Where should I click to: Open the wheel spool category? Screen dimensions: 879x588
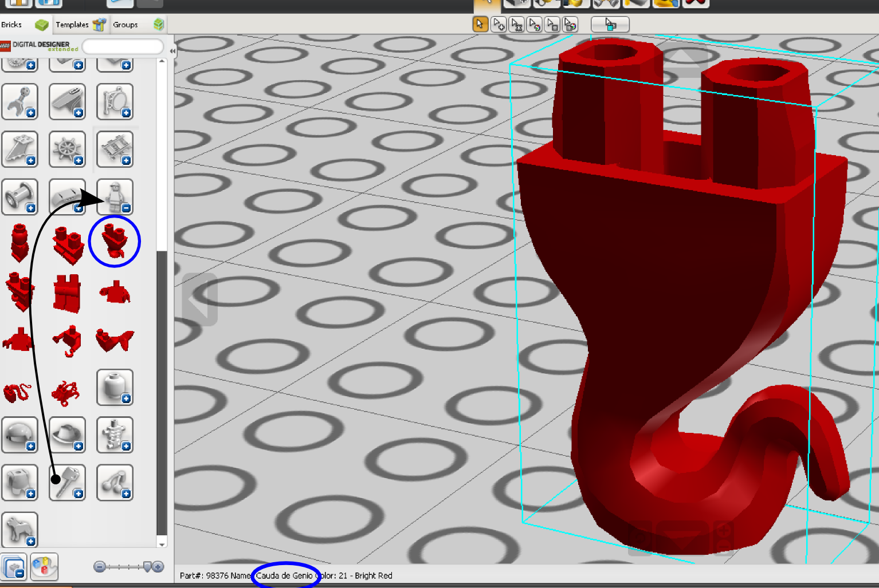point(20,197)
